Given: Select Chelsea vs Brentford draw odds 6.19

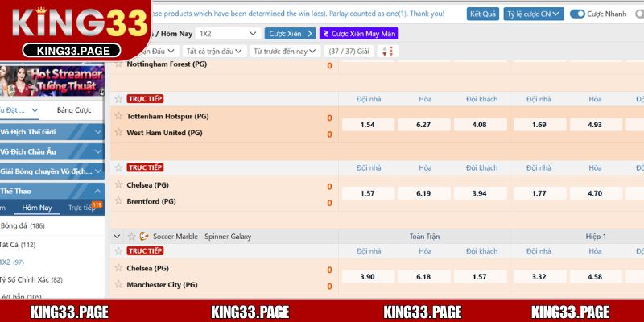Looking at the screenshot, I should pos(424,193).
